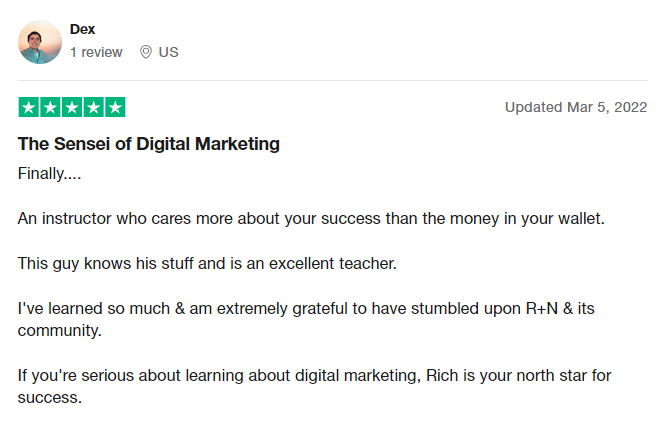Click the "Updated Mar 5, 2022" date
The height and width of the screenshot is (424, 665).
pyautogui.click(x=575, y=107)
